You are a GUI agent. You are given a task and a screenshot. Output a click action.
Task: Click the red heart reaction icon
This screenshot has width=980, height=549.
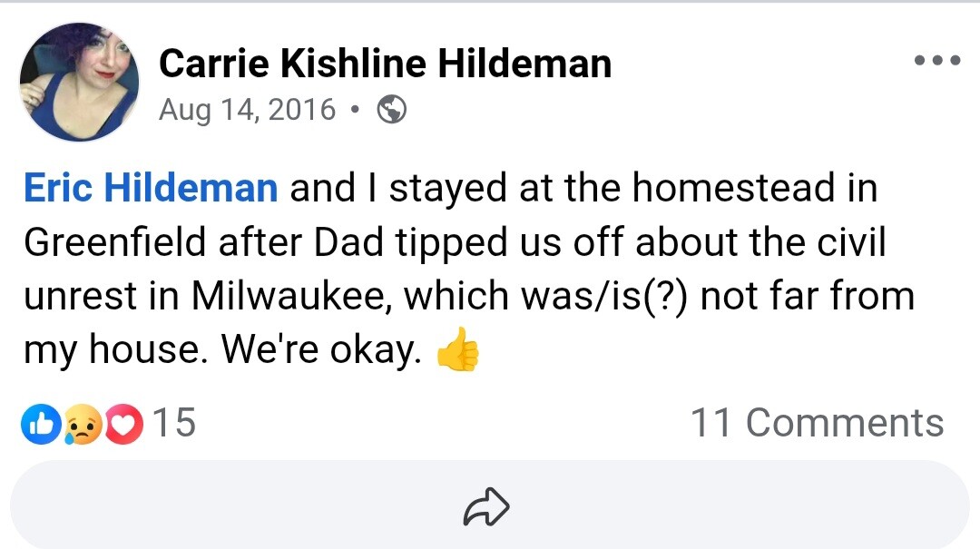124,424
